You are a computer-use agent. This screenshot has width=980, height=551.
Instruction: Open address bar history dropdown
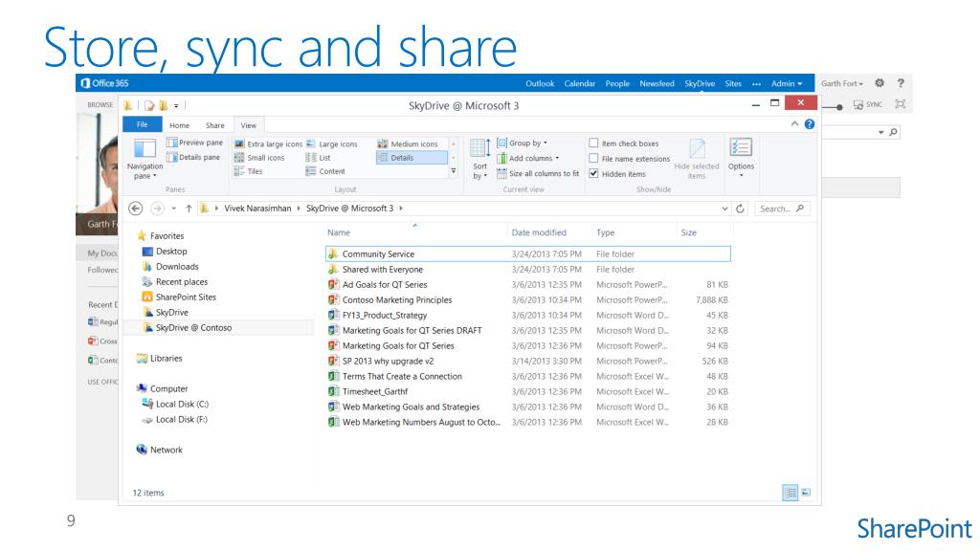[x=724, y=209]
